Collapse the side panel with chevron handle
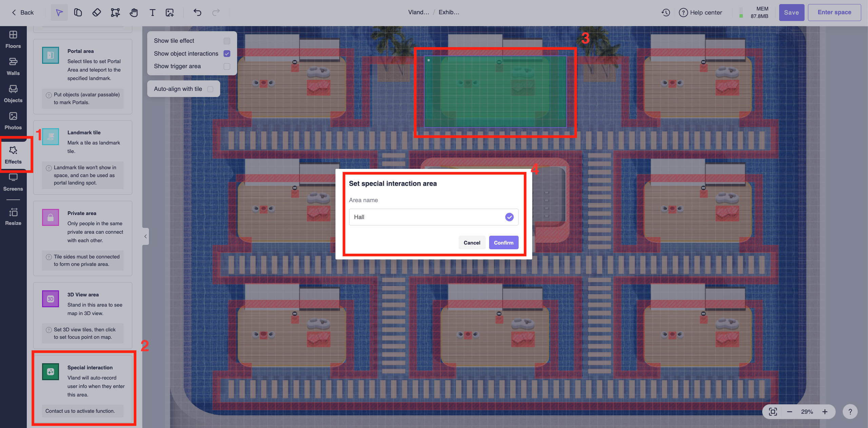 click(x=146, y=236)
